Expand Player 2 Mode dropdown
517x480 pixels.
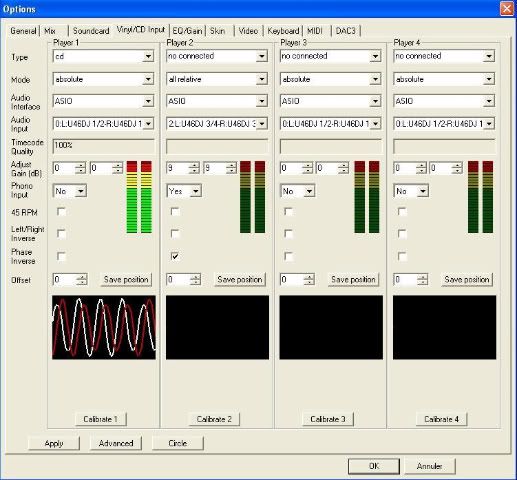(x=217, y=79)
